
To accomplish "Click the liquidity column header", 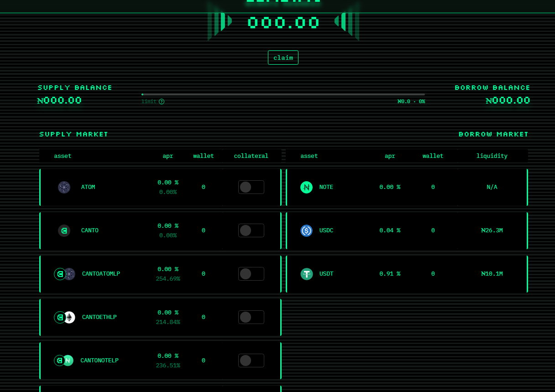I will coord(492,156).
